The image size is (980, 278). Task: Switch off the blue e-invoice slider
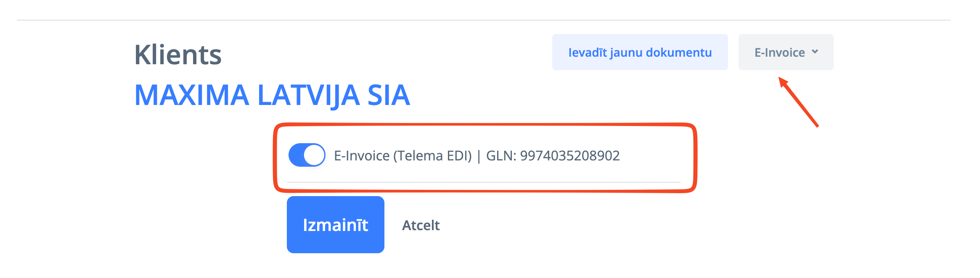[307, 155]
